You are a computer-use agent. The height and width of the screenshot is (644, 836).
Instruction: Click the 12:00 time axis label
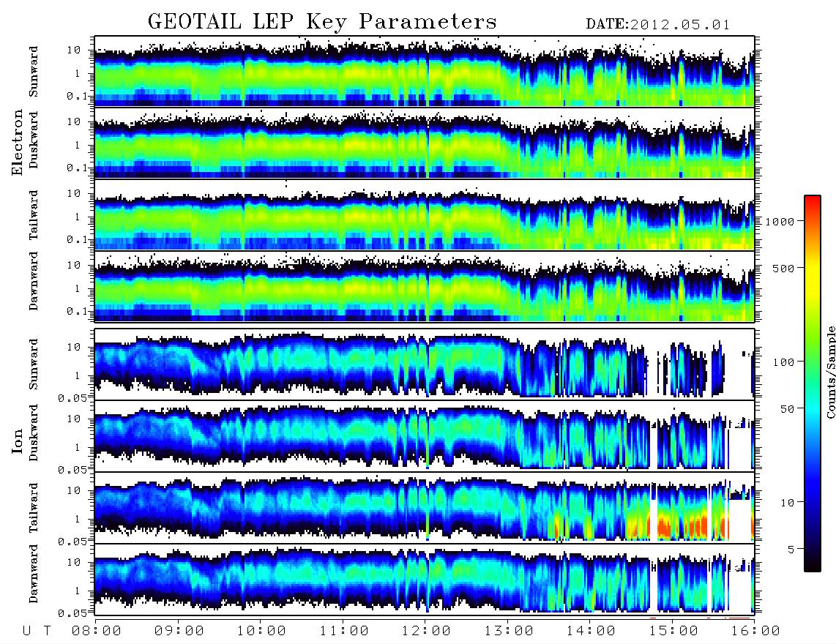tap(426, 631)
